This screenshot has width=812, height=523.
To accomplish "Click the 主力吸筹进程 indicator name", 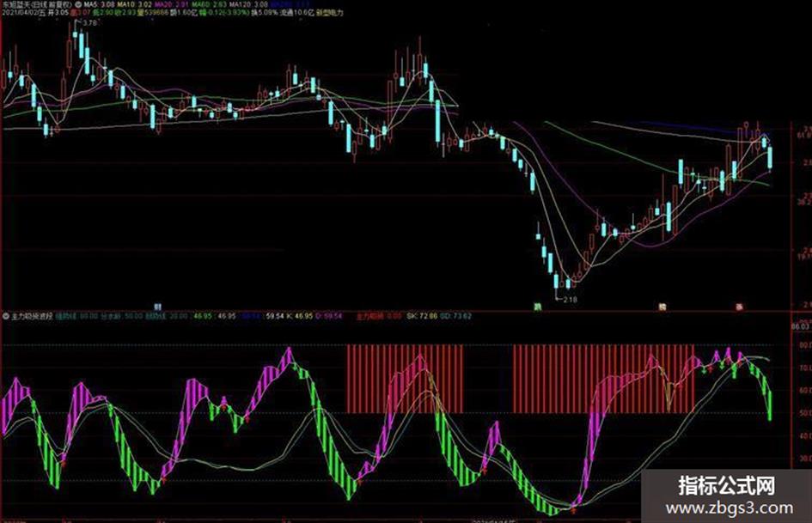I will (32, 315).
